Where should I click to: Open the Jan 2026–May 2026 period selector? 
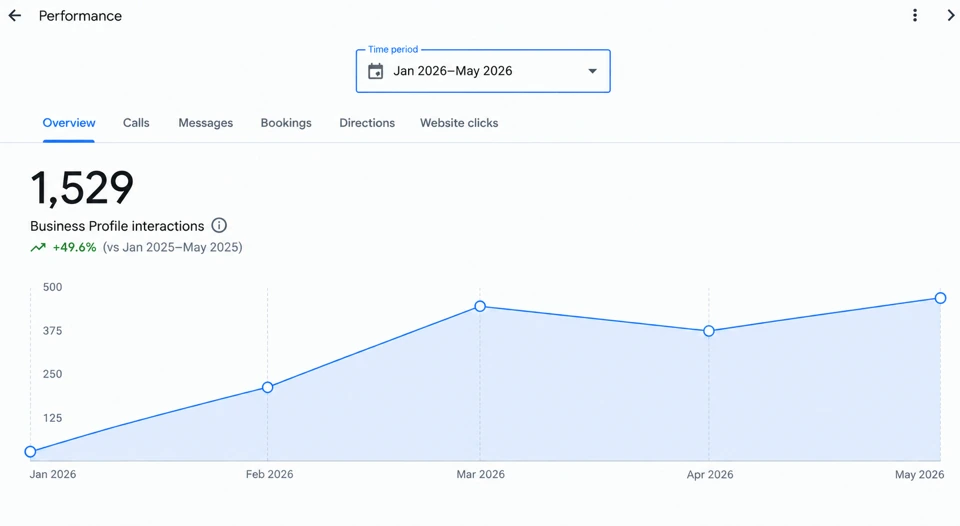pyautogui.click(x=483, y=71)
